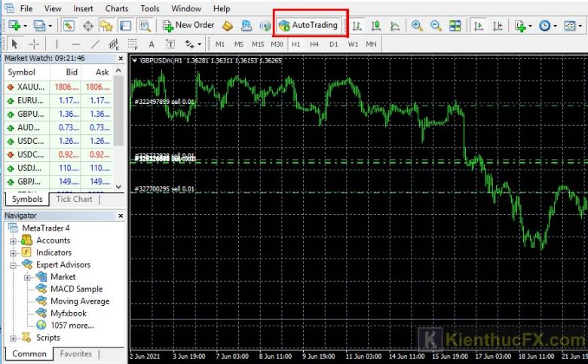Click the Market Watch scrollbar down arrow
The height and width of the screenshot is (364, 588).
118,185
